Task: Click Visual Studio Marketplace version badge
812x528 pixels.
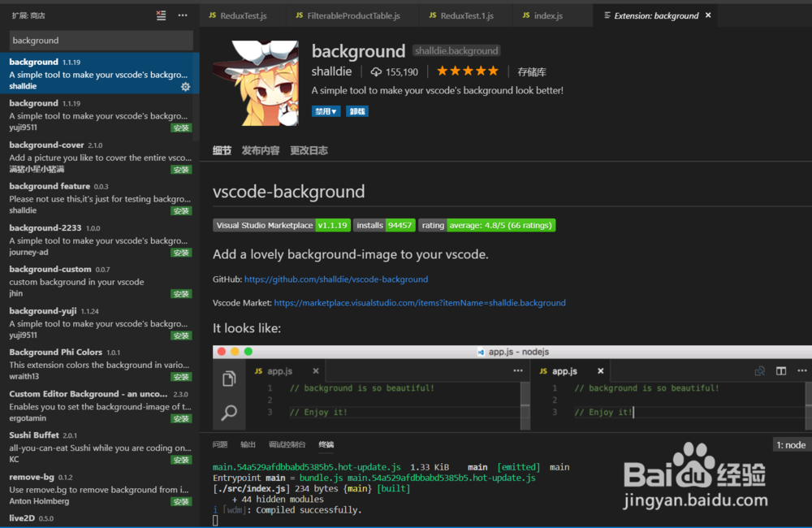Action: point(282,225)
